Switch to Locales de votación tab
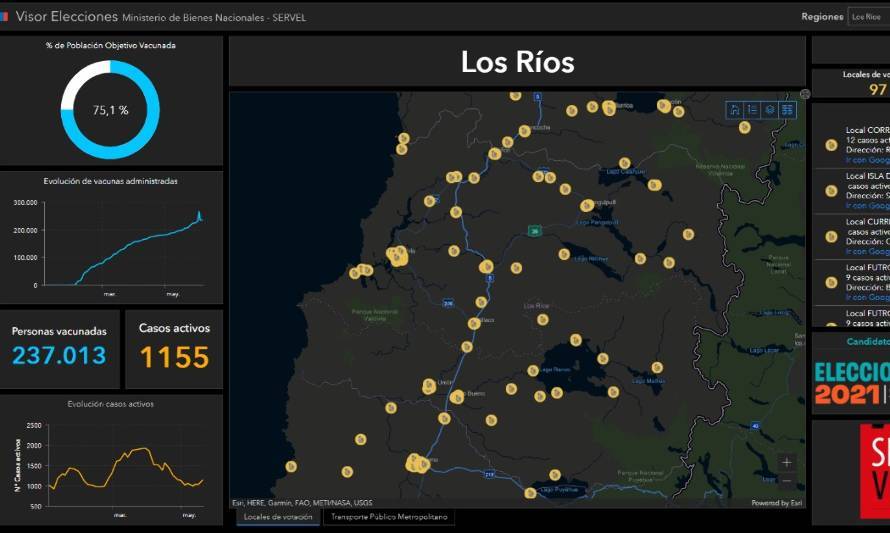Image resolution: width=890 pixels, height=533 pixels. pyautogui.click(x=278, y=517)
